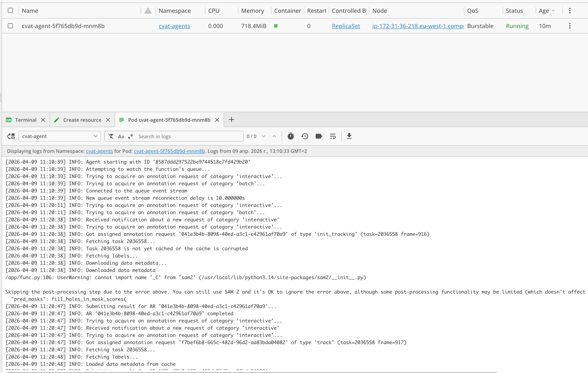Screen dimensions: 588x373
Task: Sort by Restarts column header
Action: coord(316,11)
